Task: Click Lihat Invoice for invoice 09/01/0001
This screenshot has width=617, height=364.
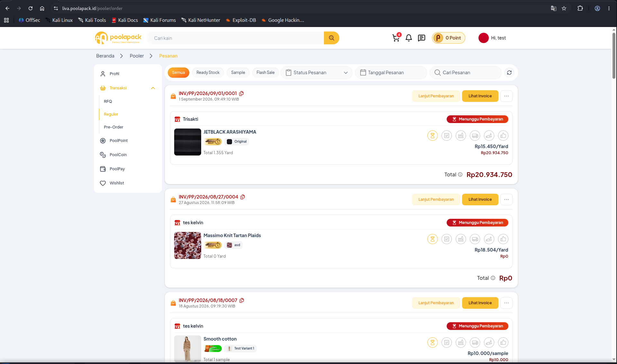Action: pyautogui.click(x=480, y=96)
